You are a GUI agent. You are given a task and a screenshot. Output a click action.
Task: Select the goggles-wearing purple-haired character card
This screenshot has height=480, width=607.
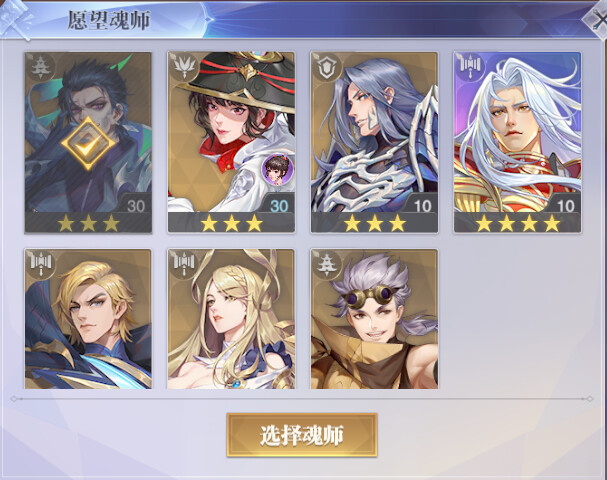click(x=374, y=319)
